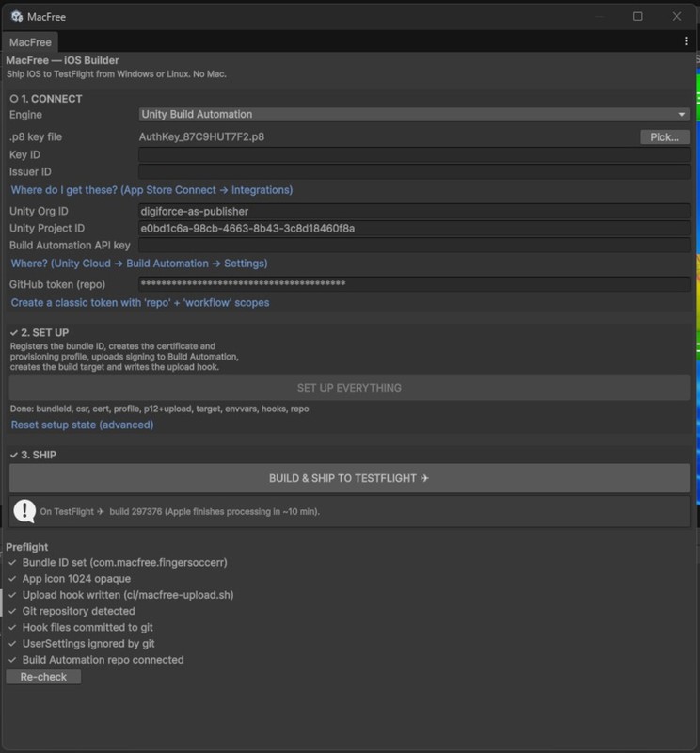The height and width of the screenshot is (753, 700).
Task: Open the three-dot window options menu
Action: coord(686,41)
